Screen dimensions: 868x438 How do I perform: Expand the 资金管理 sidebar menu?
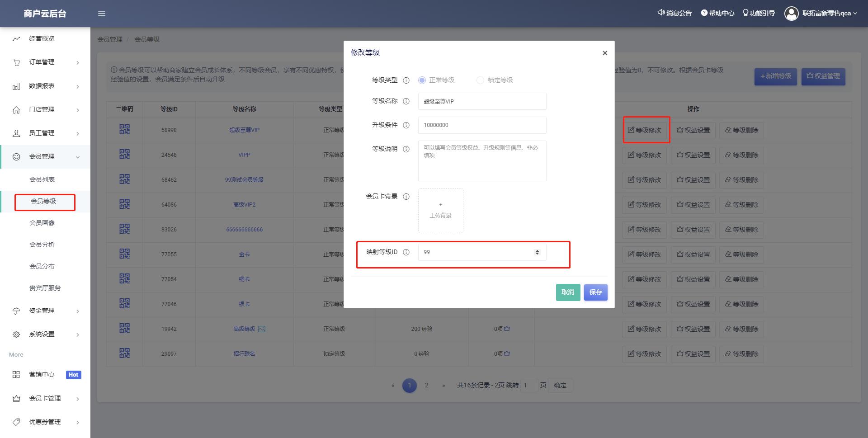coord(45,311)
